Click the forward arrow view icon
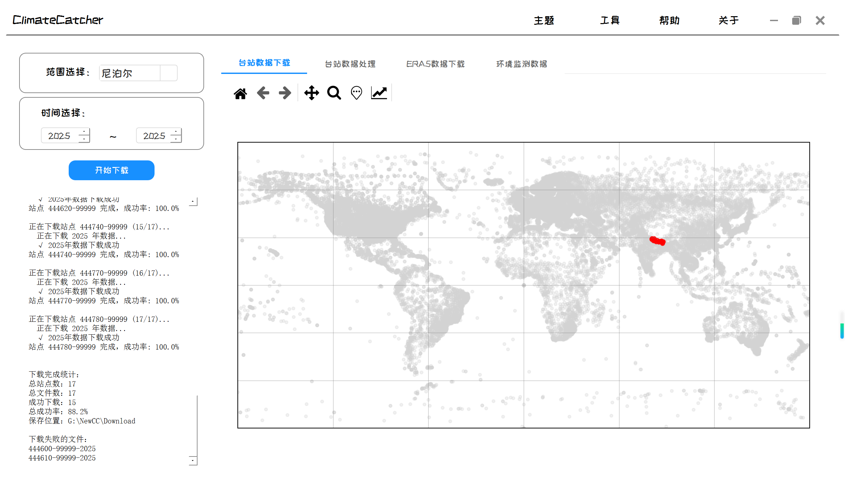 (285, 93)
